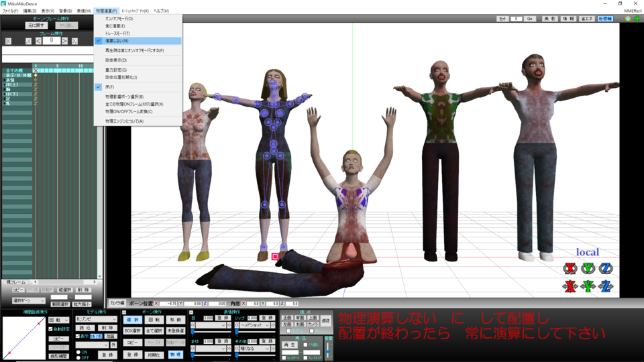Click the upper blue Z rotation axis icon

pos(606,268)
